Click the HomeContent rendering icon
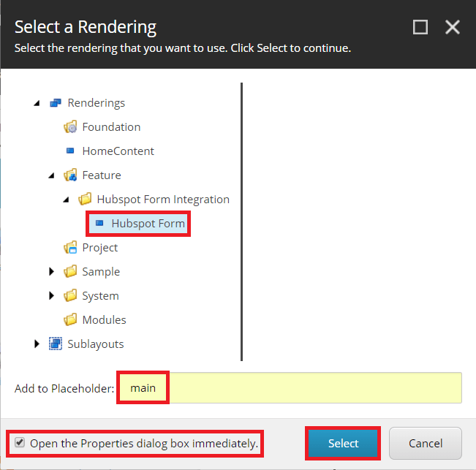The width and height of the screenshot is (476, 470). 70,151
